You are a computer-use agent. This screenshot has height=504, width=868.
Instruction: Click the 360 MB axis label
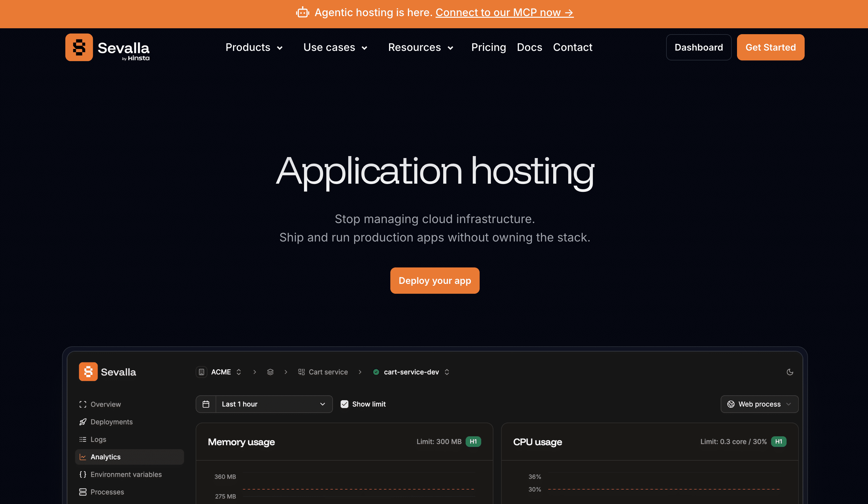[x=225, y=477]
